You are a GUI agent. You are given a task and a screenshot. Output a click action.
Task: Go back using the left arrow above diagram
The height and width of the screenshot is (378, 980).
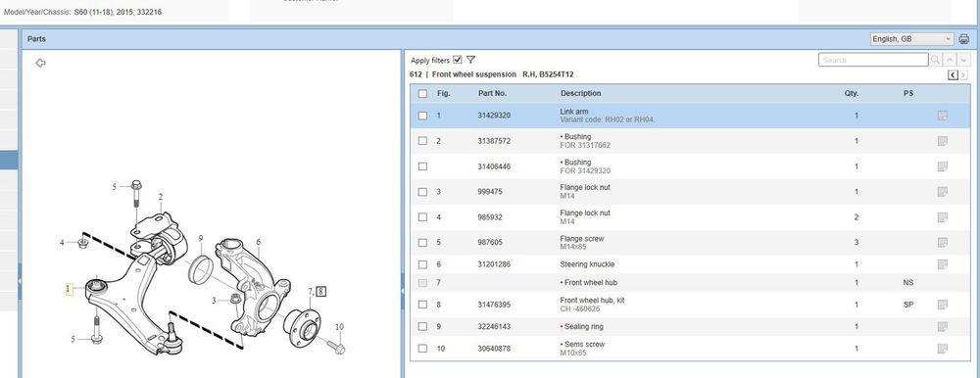point(40,63)
